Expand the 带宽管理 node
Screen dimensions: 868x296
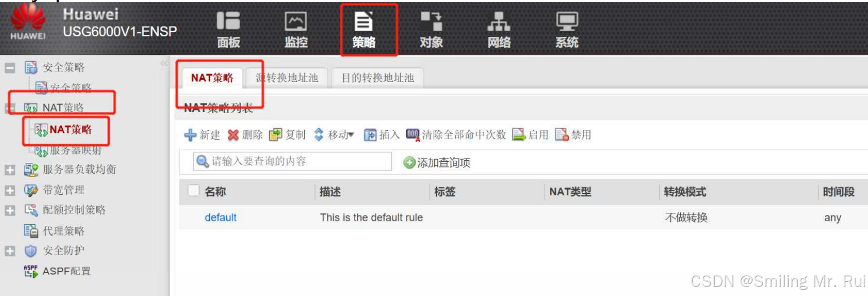click(x=10, y=190)
